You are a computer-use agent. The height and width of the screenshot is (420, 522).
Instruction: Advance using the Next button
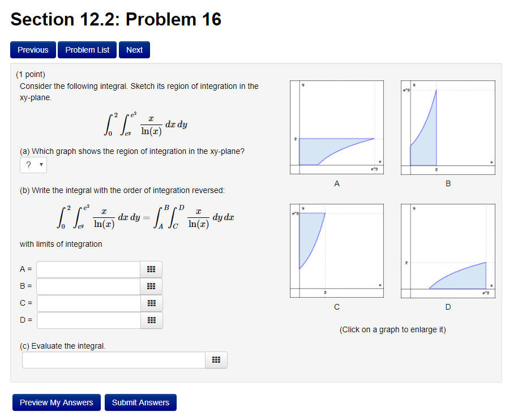[x=134, y=50]
